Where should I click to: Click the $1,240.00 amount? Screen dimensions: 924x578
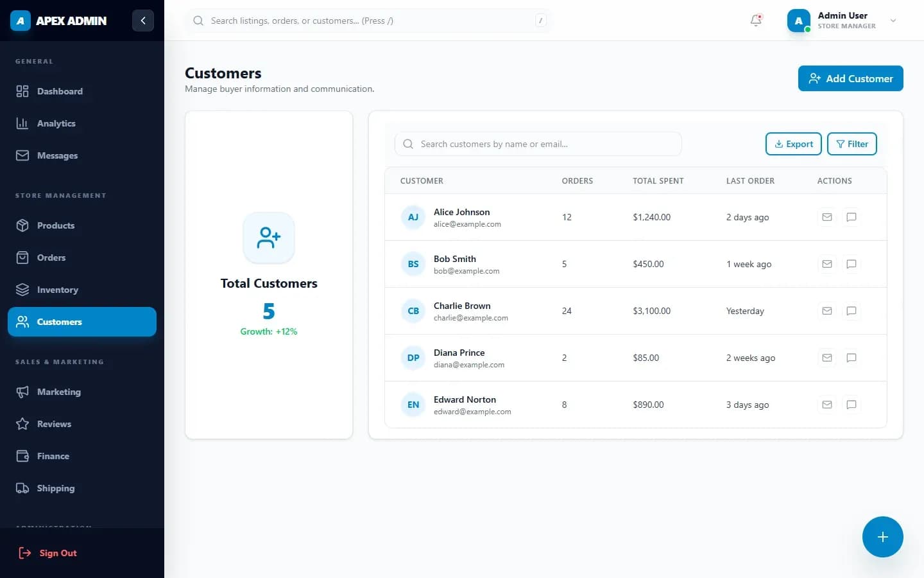coord(651,217)
